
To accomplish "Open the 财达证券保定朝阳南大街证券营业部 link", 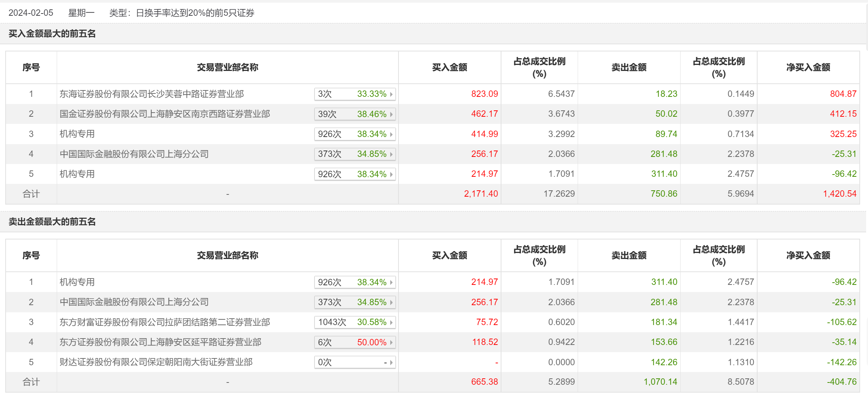I will click(156, 362).
